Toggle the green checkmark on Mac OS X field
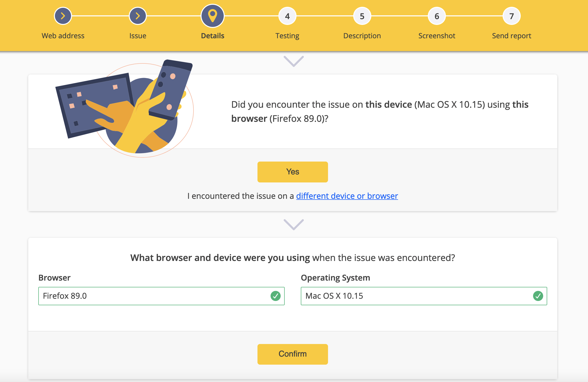Screen dimensions: 588x382 coord(537,296)
